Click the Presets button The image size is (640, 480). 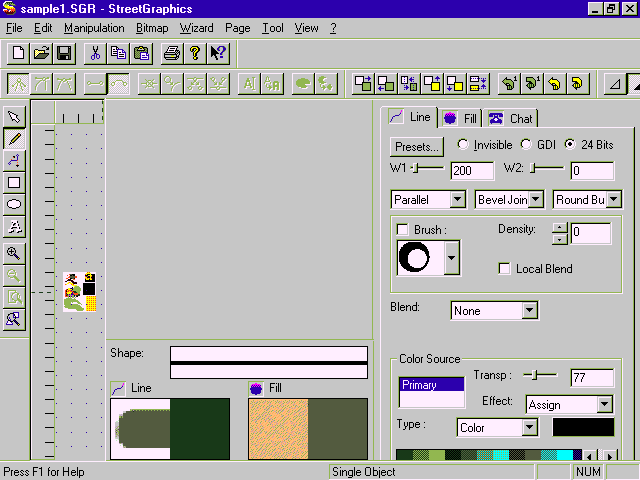point(416,146)
